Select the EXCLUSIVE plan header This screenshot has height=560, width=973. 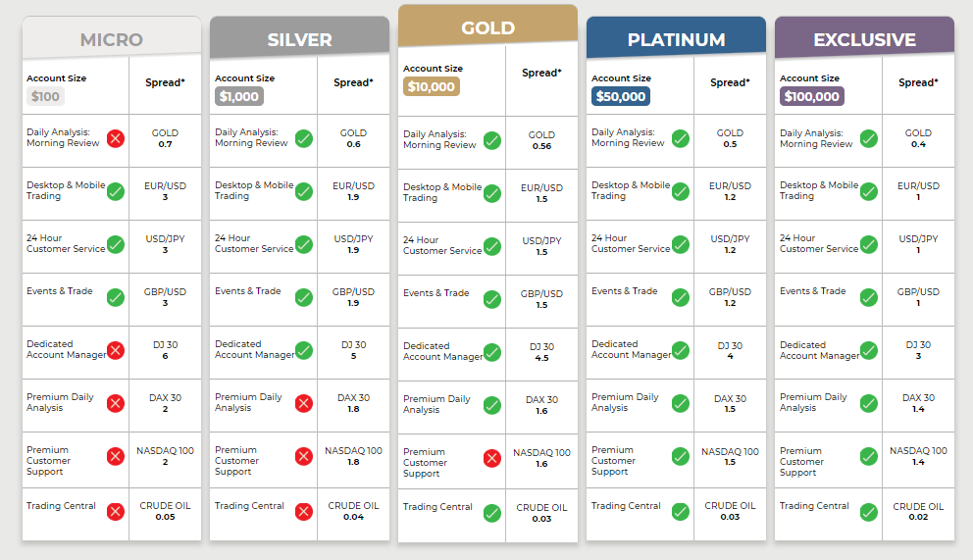pos(864,38)
